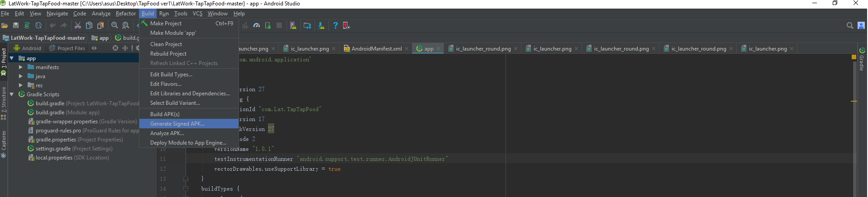The width and height of the screenshot is (868, 197).
Task: Select Make Project menu entry
Action: pos(189,23)
